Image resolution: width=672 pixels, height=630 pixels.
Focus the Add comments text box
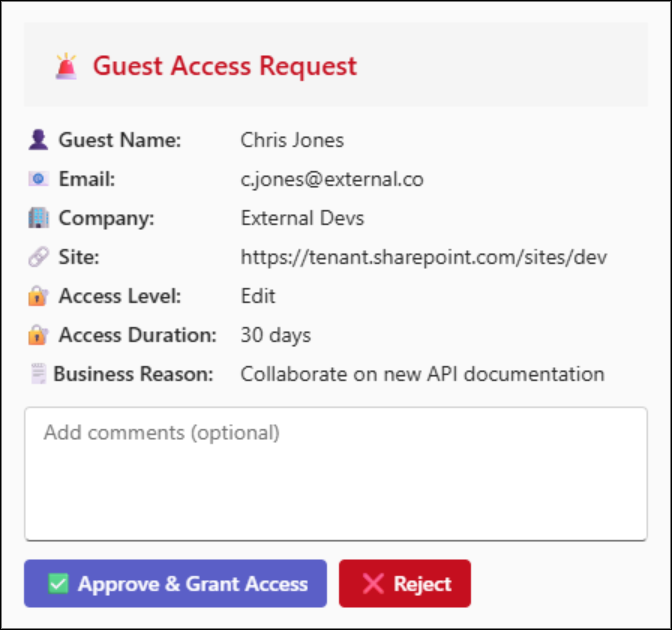[335, 474]
